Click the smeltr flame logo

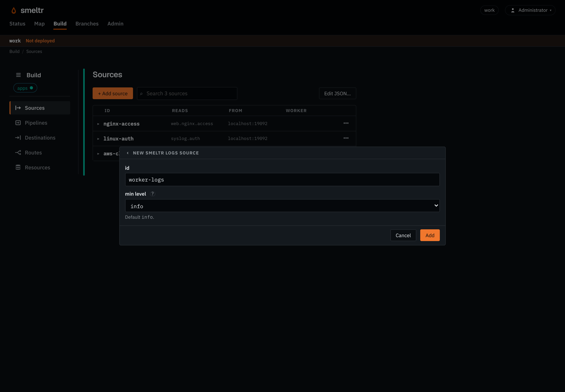point(14,10)
